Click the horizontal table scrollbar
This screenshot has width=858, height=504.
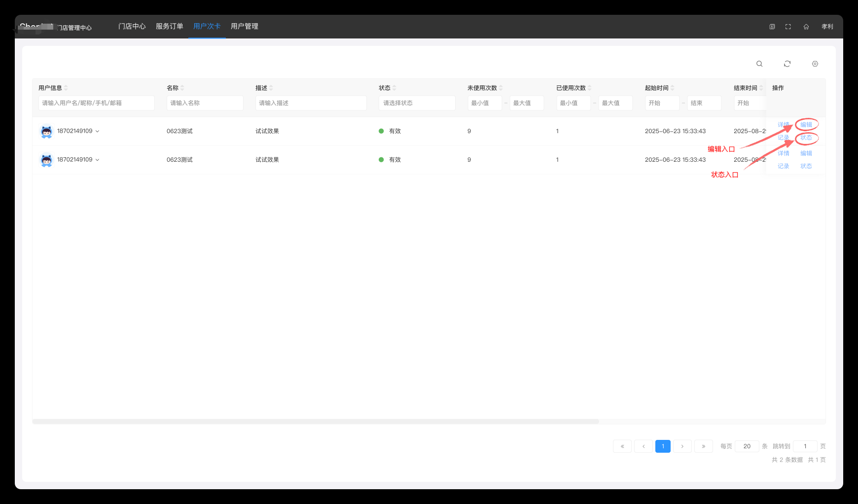click(316, 422)
